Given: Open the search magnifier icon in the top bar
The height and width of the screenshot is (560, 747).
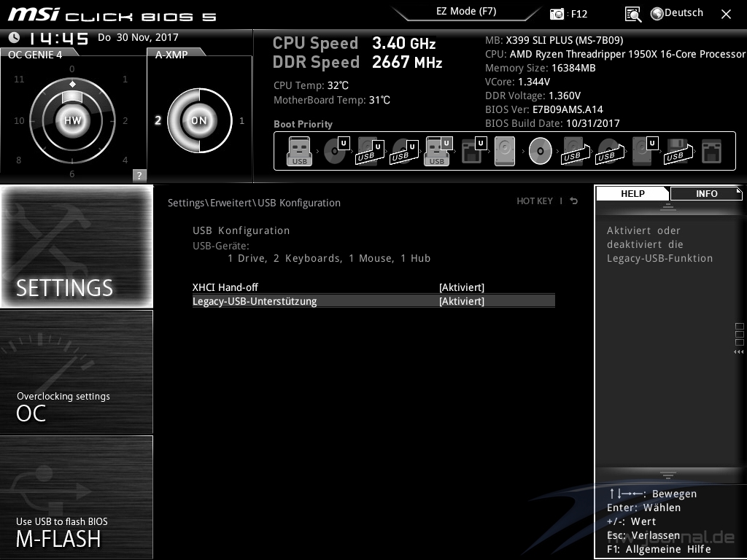Looking at the screenshot, I should (x=633, y=14).
